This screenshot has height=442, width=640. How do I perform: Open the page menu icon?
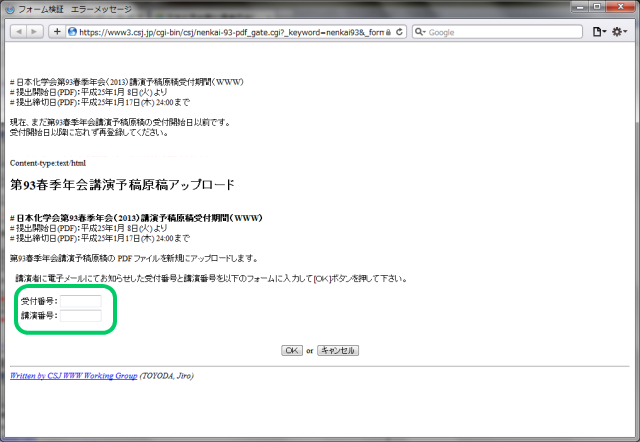pyautogui.click(x=599, y=32)
